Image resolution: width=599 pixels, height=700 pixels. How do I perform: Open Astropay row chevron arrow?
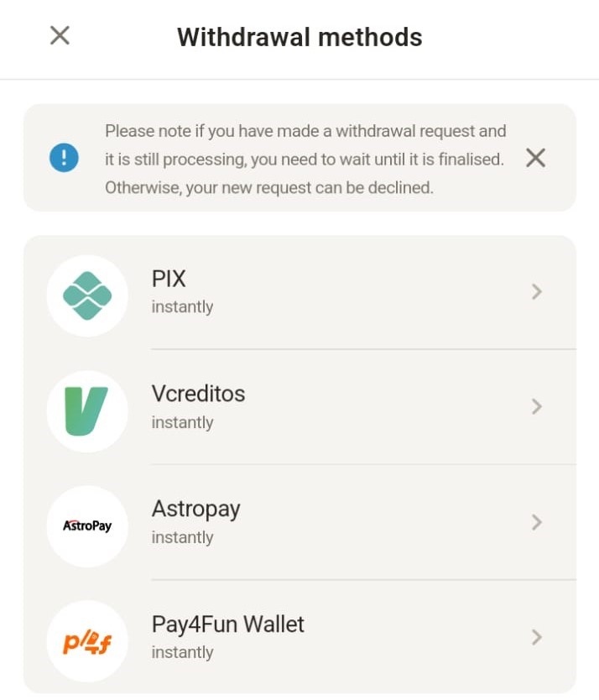(537, 522)
